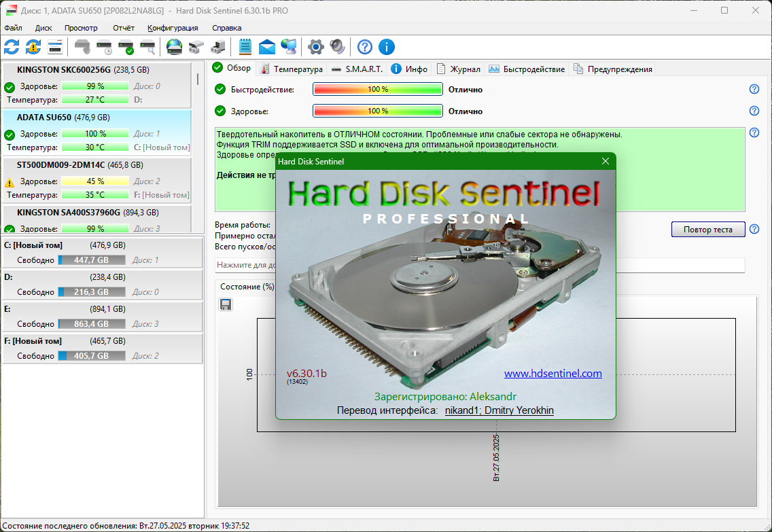Click the Повтор теста button

pyautogui.click(x=707, y=230)
